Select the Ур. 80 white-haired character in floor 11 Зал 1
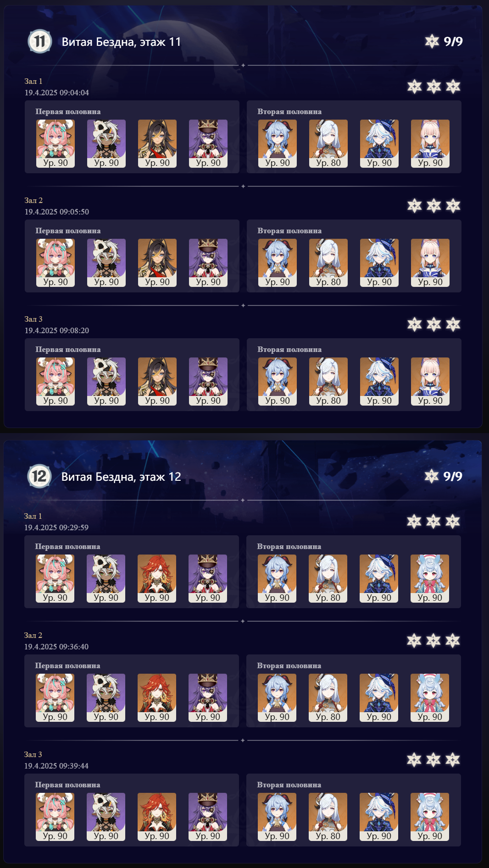 (x=328, y=144)
